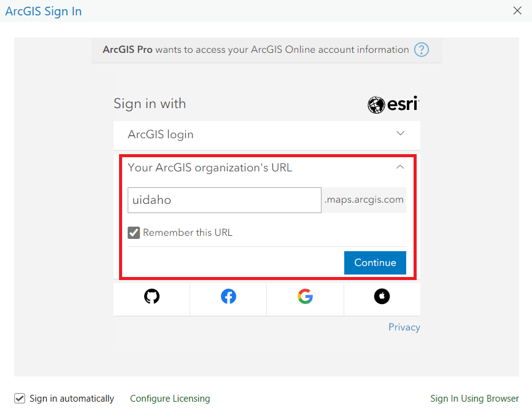This screenshot has height=417, width=532.
Task: Choose the Google sign-in icon
Action: [x=305, y=297]
